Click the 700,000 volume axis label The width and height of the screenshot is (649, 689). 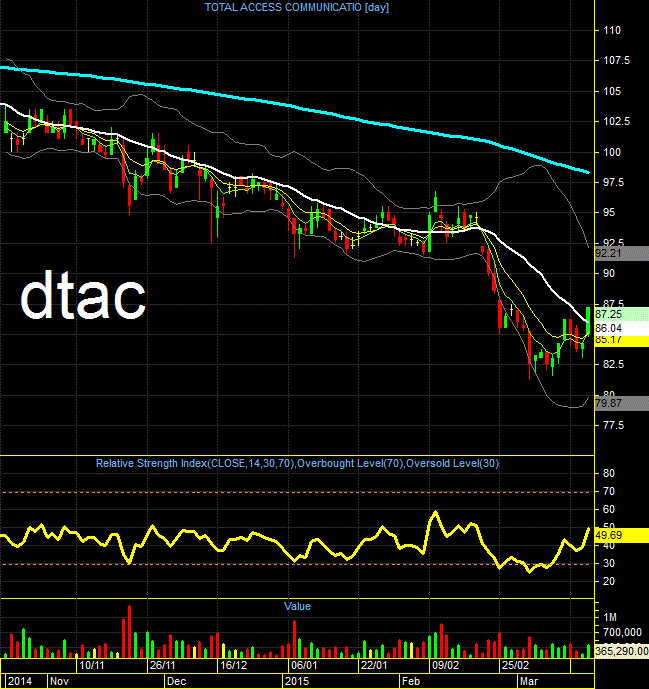[623, 632]
